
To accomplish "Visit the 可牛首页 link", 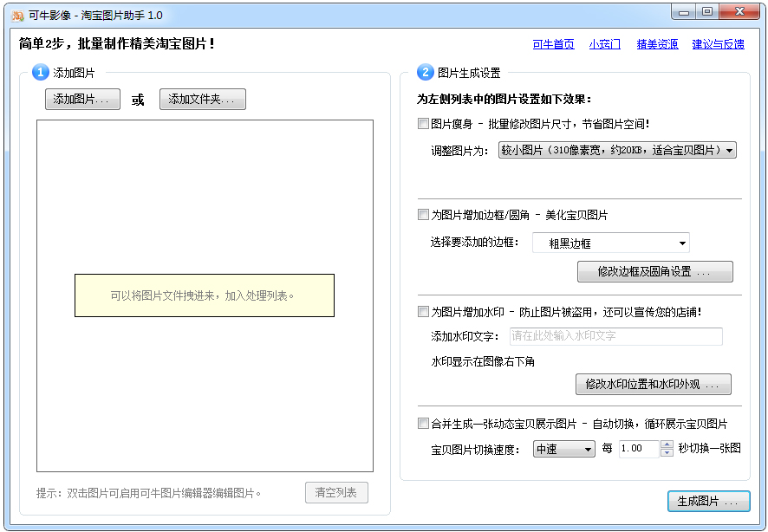I will (553, 43).
